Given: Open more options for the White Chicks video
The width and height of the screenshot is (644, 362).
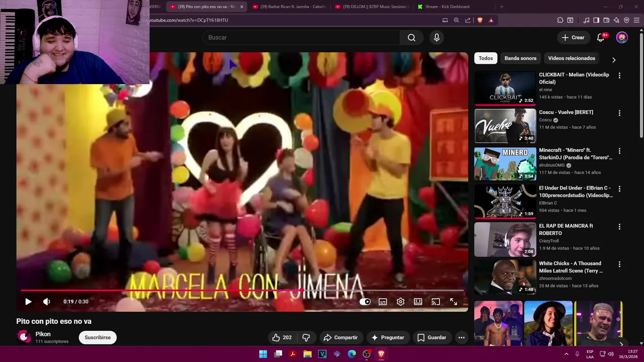Looking at the screenshot, I should [x=619, y=264].
